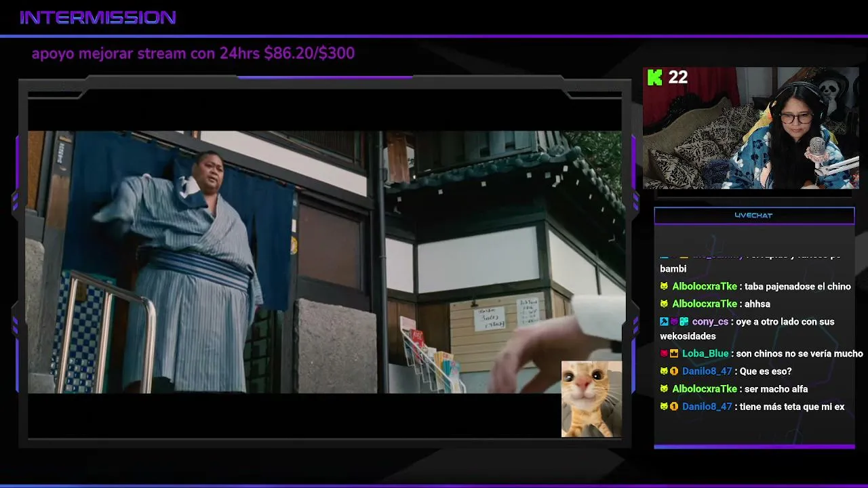Click the teal badge just before cony_cs's name

point(684,322)
